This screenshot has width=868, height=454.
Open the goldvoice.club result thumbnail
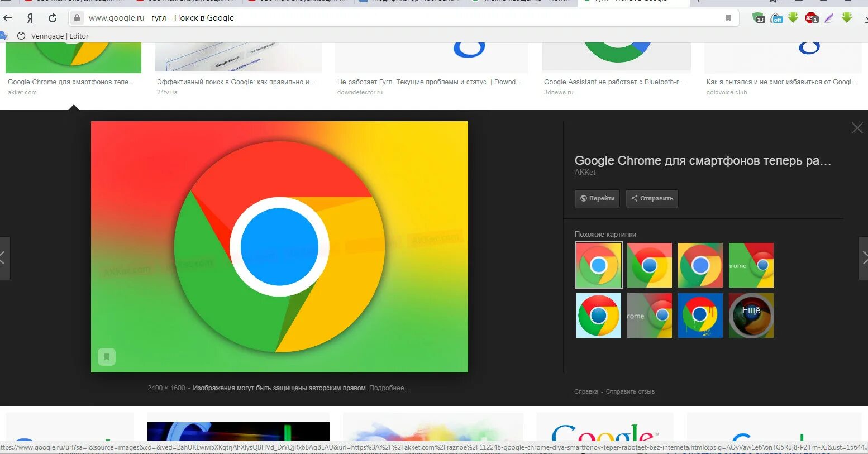pyautogui.click(x=783, y=58)
